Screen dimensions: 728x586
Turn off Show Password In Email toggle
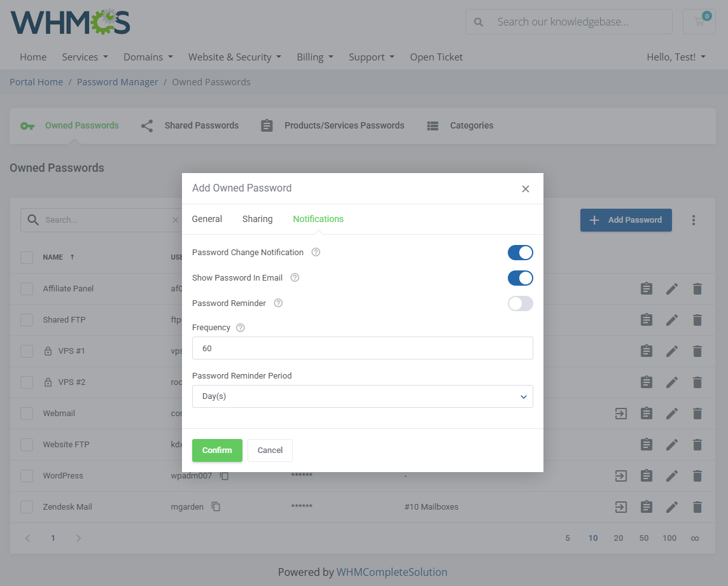click(x=520, y=278)
